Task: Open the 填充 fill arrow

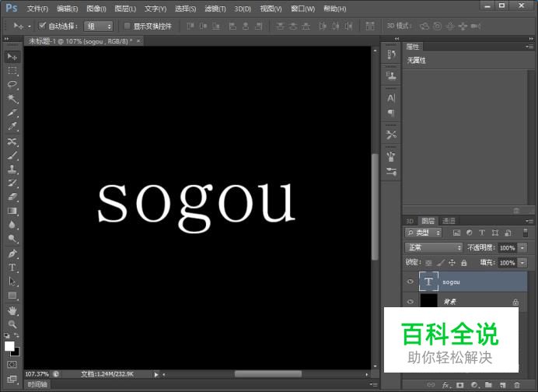Action: click(522, 263)
